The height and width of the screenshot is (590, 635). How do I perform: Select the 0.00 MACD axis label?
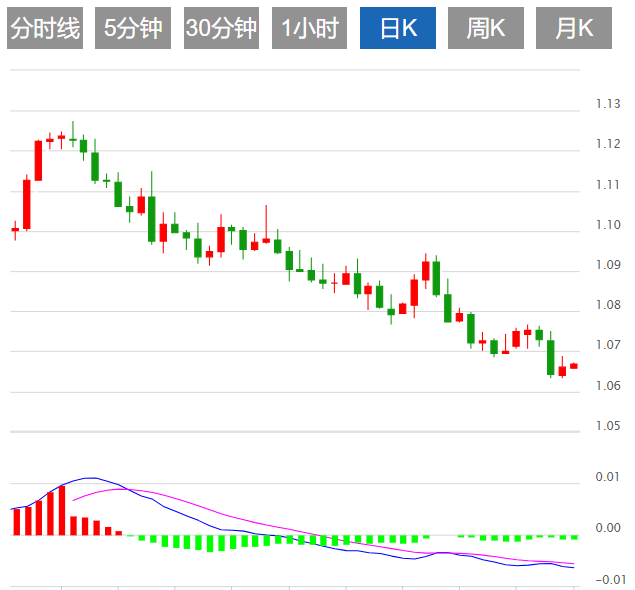pyautogui.click(x=607, y=528)
